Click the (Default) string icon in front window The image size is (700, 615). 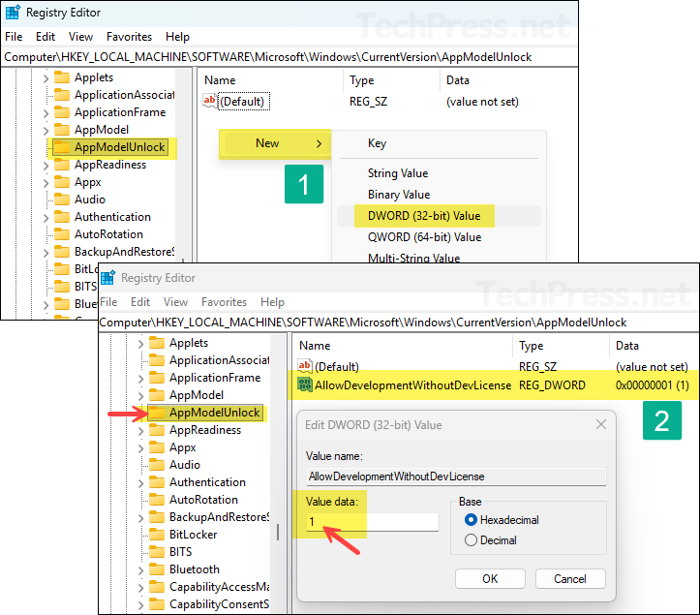click(304, 366)
